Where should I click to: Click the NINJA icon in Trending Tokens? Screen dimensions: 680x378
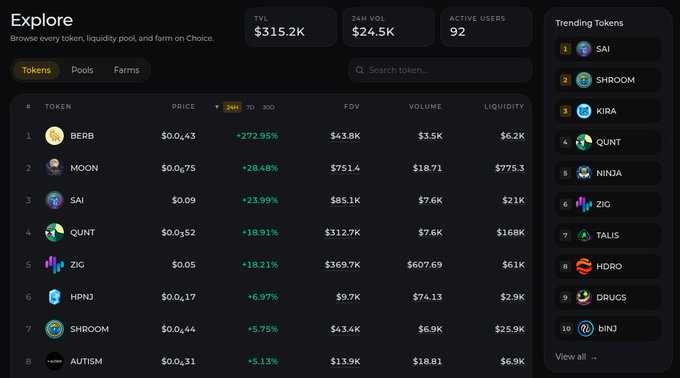click(584, 173)
